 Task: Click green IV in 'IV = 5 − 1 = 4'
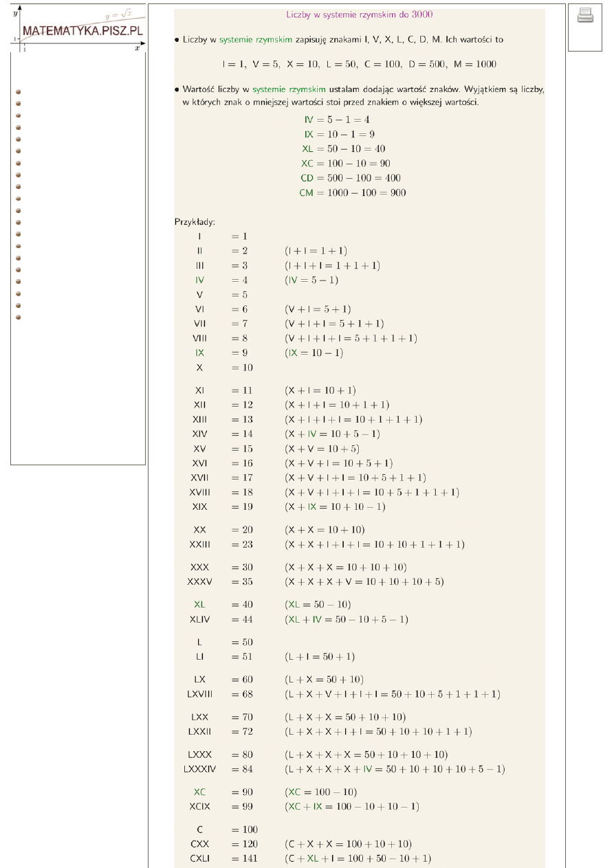click(x=309, y=120)
